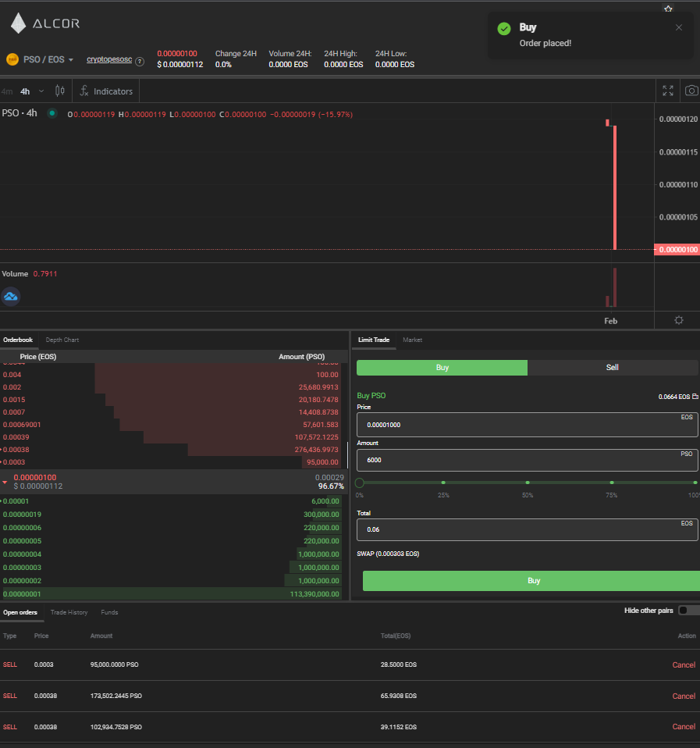This screenshot has width=700, height=748.
Task: Select the 4m timeframe
Action: (7, 91)
